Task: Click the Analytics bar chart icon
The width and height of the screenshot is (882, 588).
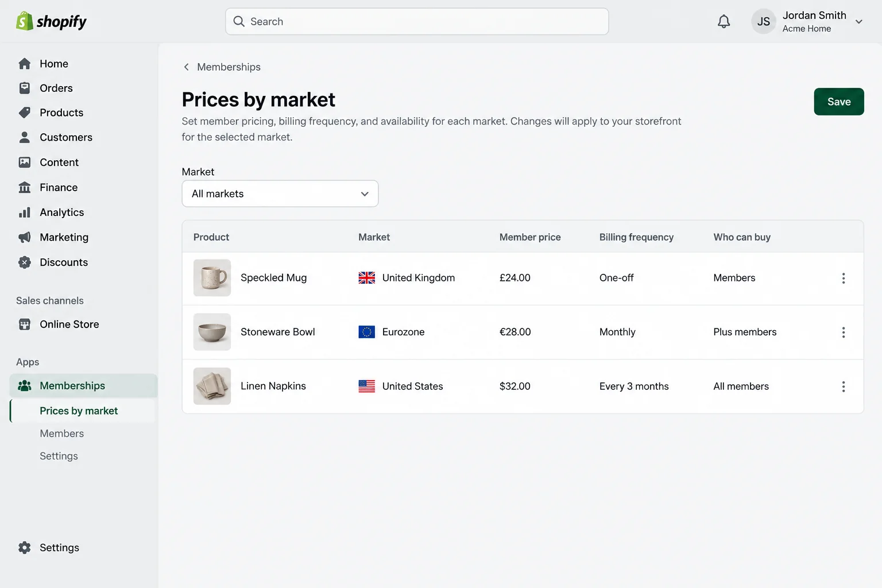Action: tap(25, 212)
